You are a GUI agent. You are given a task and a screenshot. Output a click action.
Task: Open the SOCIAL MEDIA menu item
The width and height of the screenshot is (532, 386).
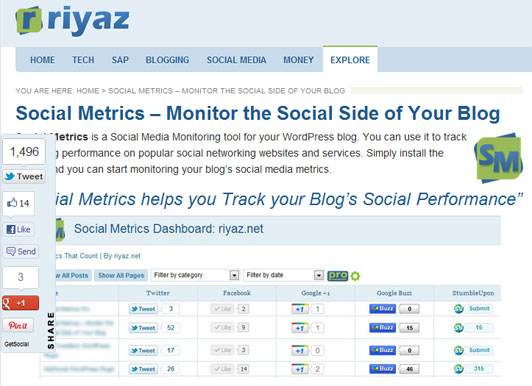click(236, 60)
